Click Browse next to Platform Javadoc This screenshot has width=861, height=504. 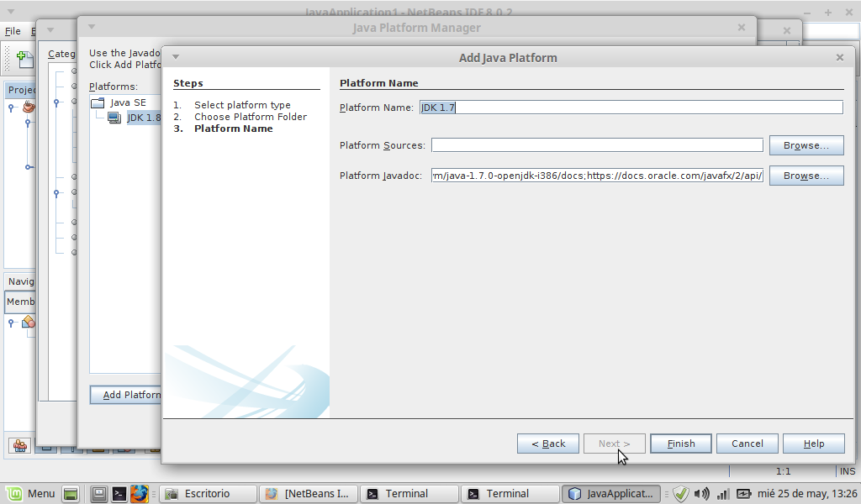[x=806, y=176]
